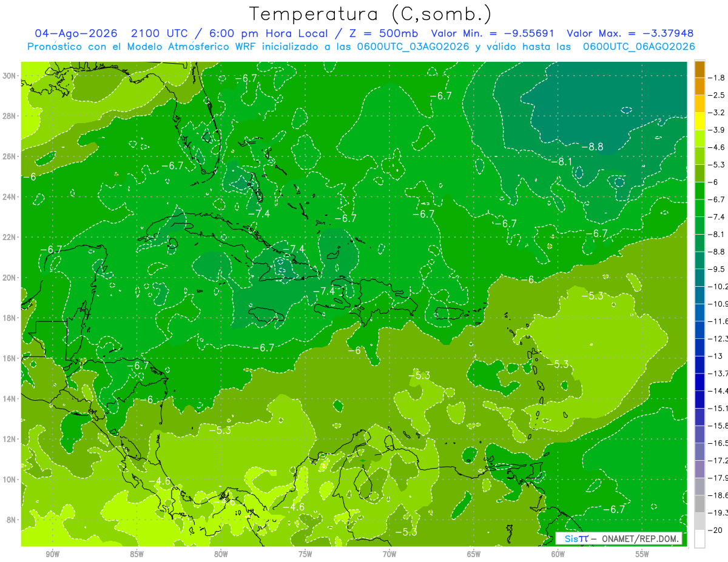Viewport: 728px width, 562px height.
Task: Click "Valor Max. = -3.37948" text
Action: [x=630, y=33]
